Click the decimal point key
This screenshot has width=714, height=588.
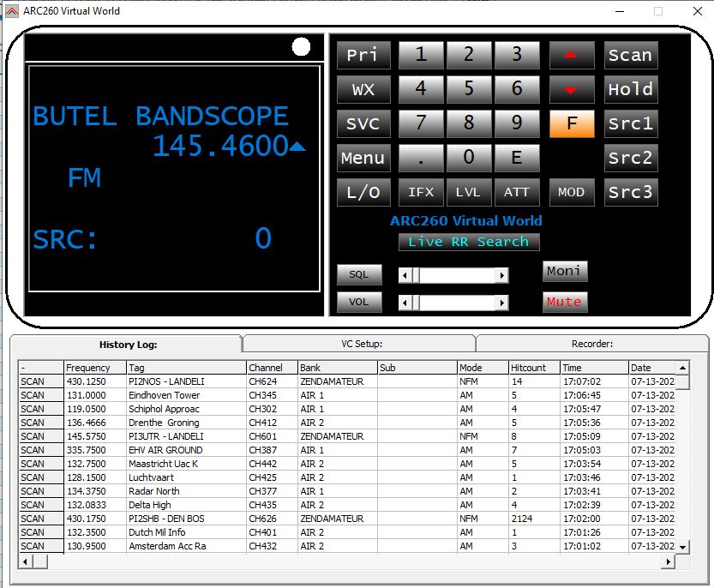pos(421,158)
